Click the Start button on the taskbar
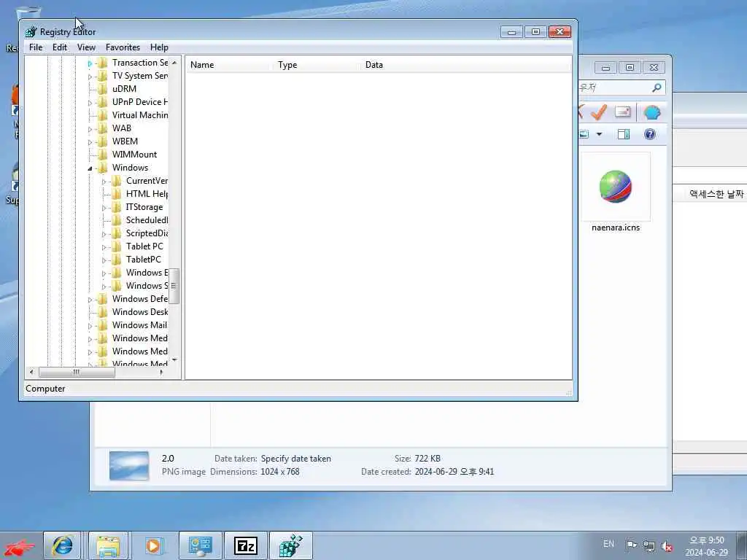The height and width of the screenshot is (560, 747). tap(19, 546)
